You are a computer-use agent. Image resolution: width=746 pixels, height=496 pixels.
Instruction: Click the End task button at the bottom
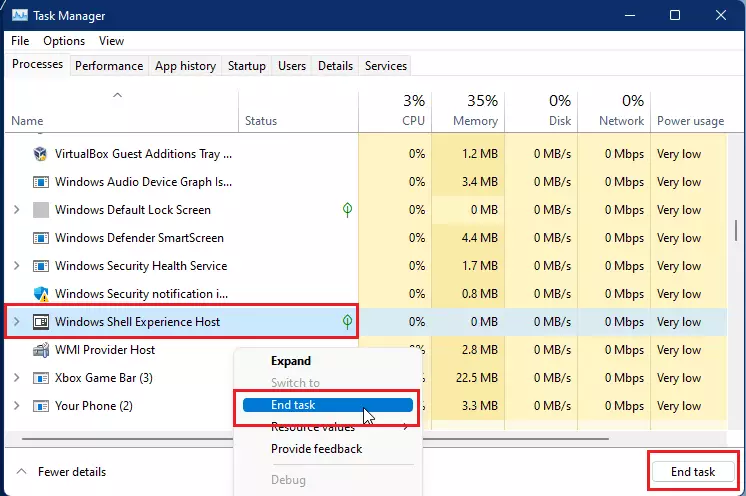[693, 472]
